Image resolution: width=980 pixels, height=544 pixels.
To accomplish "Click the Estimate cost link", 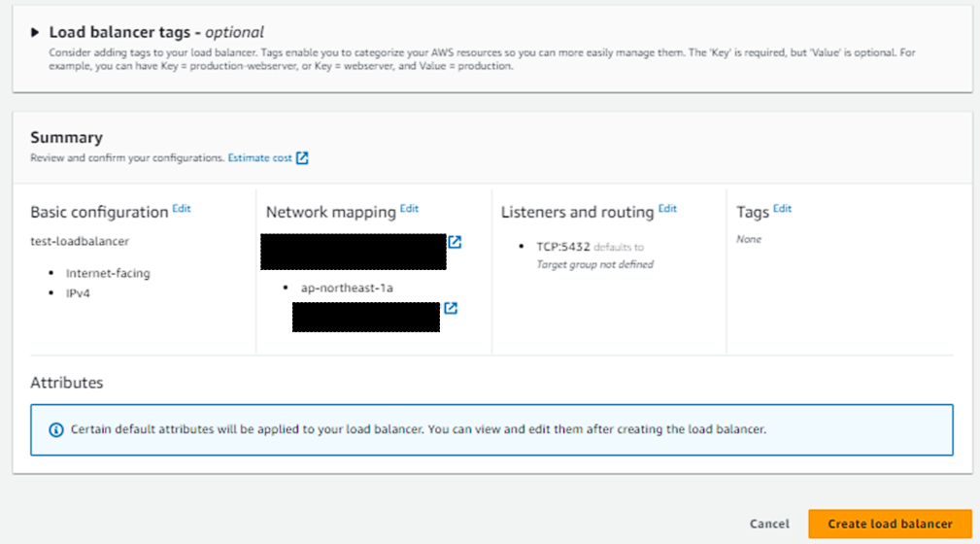I will (259, 157).
